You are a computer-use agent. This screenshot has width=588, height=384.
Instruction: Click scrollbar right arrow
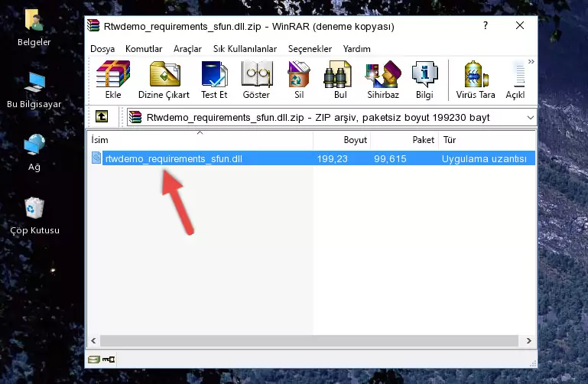tap(529, 341)
